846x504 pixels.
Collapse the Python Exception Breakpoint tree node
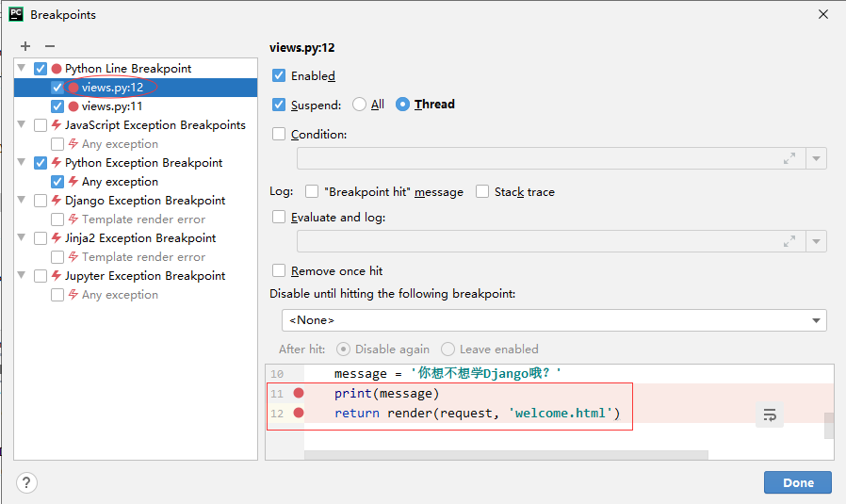pyautogui.click(x=22, y=162)
